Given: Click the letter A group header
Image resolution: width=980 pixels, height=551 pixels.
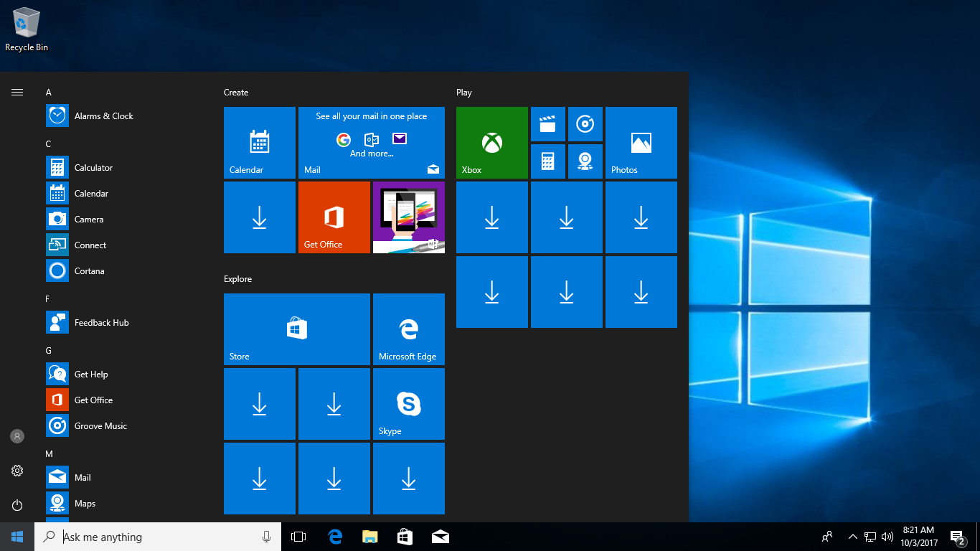Looking at the screenshot, I should pos(49,93).
